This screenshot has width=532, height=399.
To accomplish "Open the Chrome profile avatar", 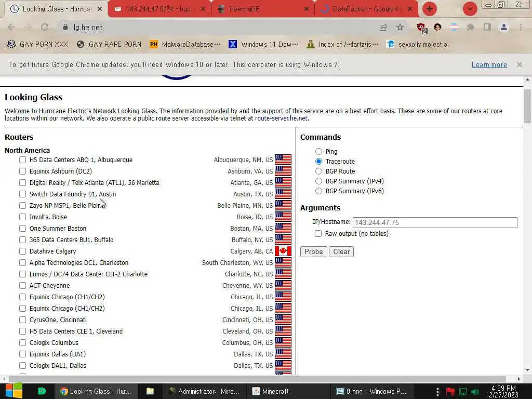I will pos(504,27).
